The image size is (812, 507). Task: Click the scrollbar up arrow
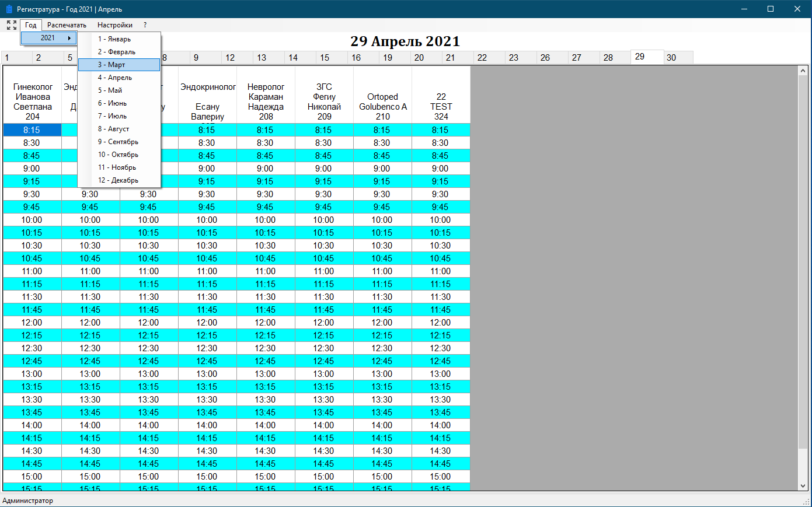click(x=803, y=71)
